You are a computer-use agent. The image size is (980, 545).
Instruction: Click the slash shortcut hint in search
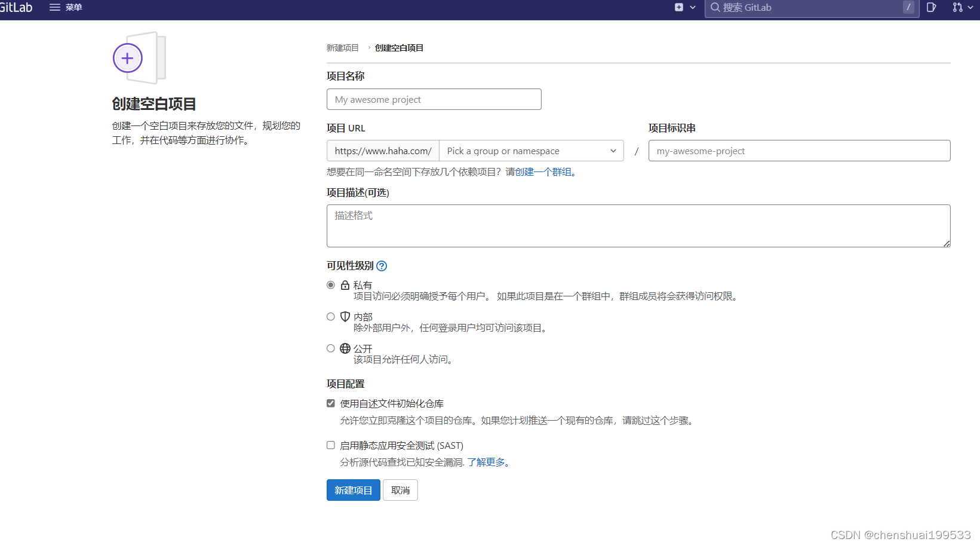[908, 7]
